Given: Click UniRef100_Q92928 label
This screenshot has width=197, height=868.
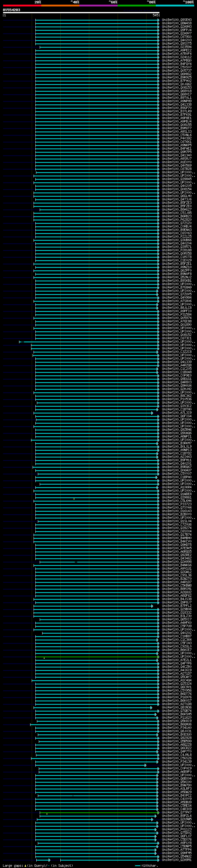Looking at the screenshot, I should 177,738.
